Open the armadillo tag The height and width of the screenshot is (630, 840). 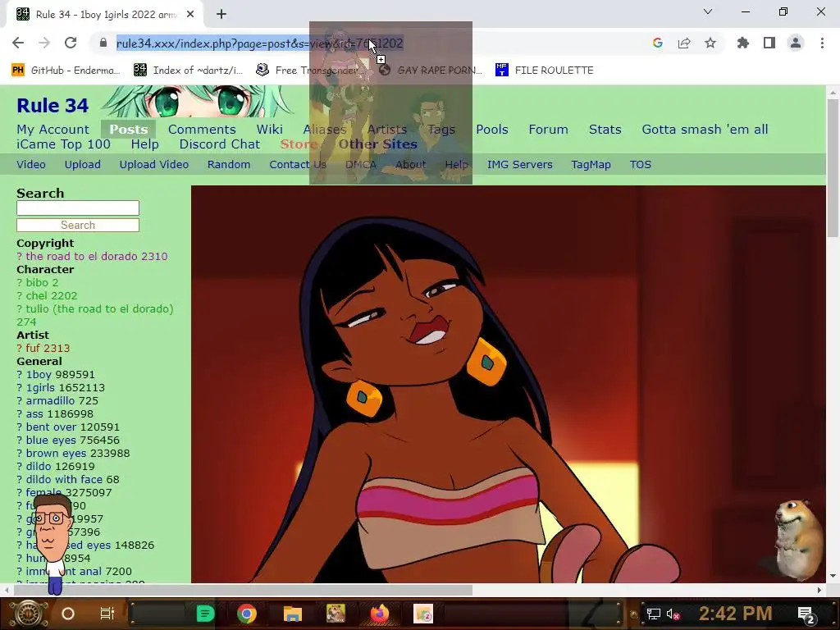[x=50, y=400]
